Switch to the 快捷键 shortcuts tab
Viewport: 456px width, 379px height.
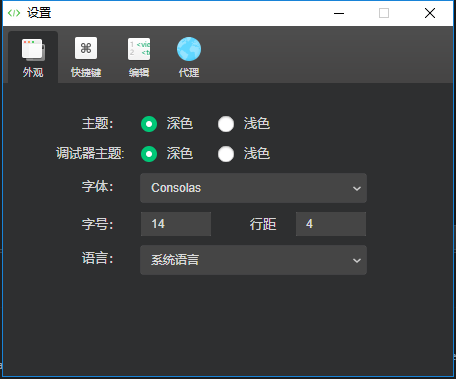coord(86,57)
